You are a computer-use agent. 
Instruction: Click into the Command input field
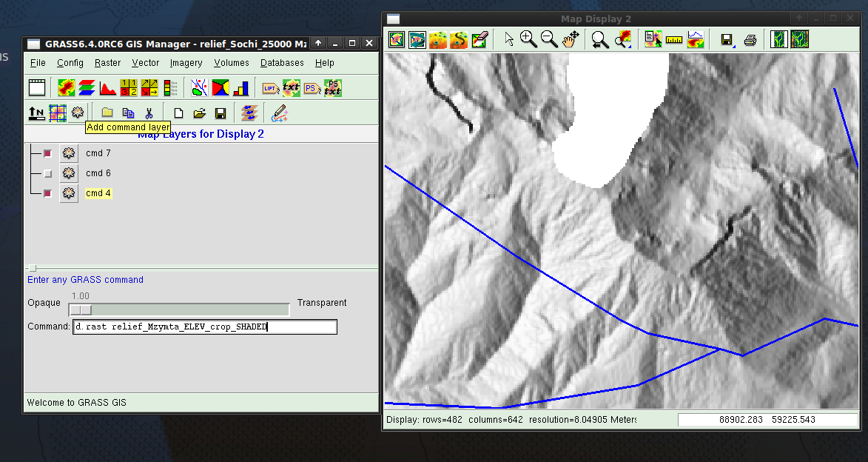pyautogui.click(x=205, y=327)
